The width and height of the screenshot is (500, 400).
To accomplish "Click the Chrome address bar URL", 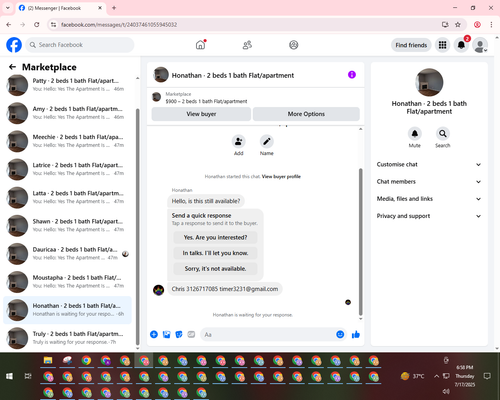I will [x=119, y=25].
